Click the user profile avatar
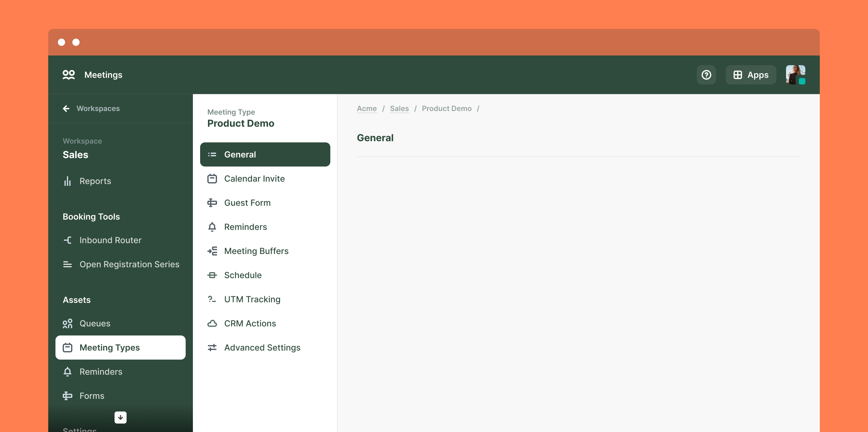This screenshot has height=432, width=868. [795, 75]
